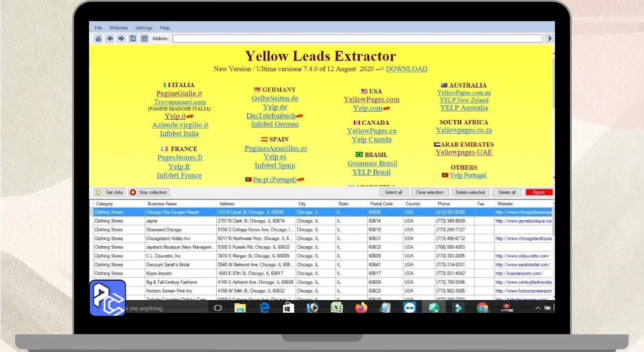Click the Stop collection button

(149, 192)
